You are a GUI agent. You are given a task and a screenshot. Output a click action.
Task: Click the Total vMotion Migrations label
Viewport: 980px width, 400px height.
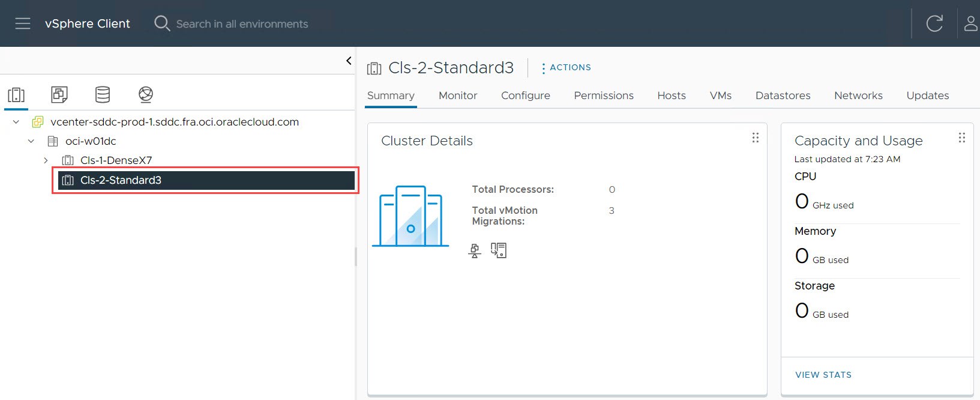[x=505, y=216]
